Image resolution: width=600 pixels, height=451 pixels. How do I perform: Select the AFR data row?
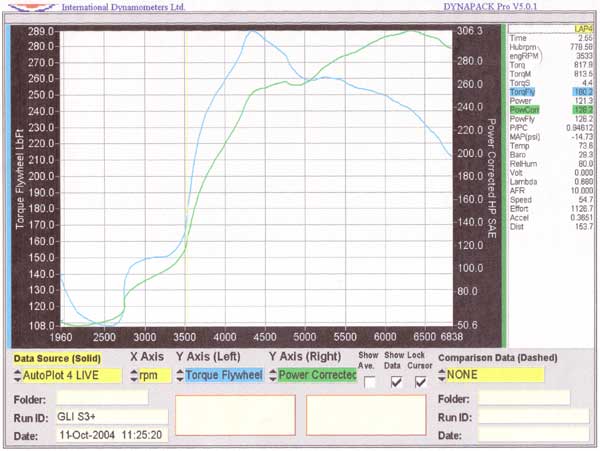[x=551, y=190]
